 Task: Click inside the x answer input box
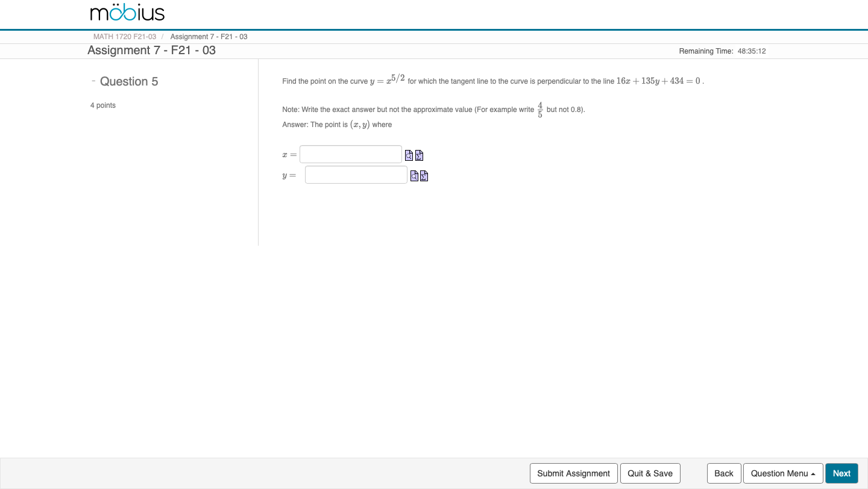[x=350, y=154]
